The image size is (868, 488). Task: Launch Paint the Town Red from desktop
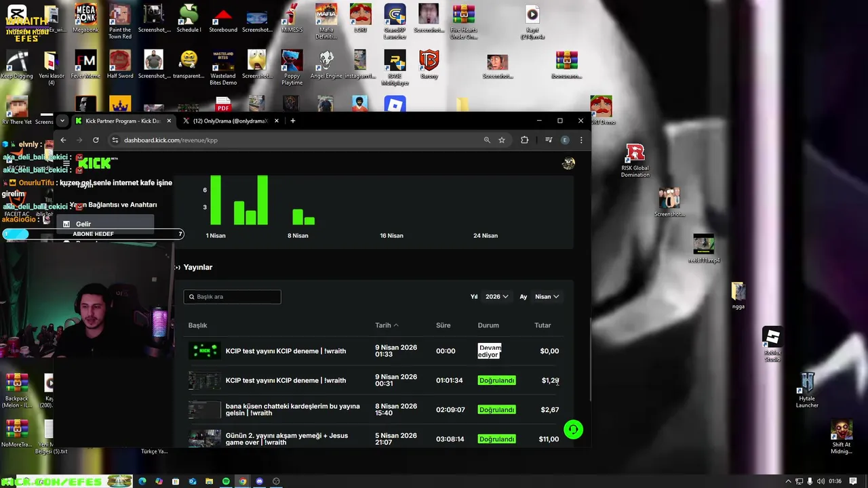(120, 21)
